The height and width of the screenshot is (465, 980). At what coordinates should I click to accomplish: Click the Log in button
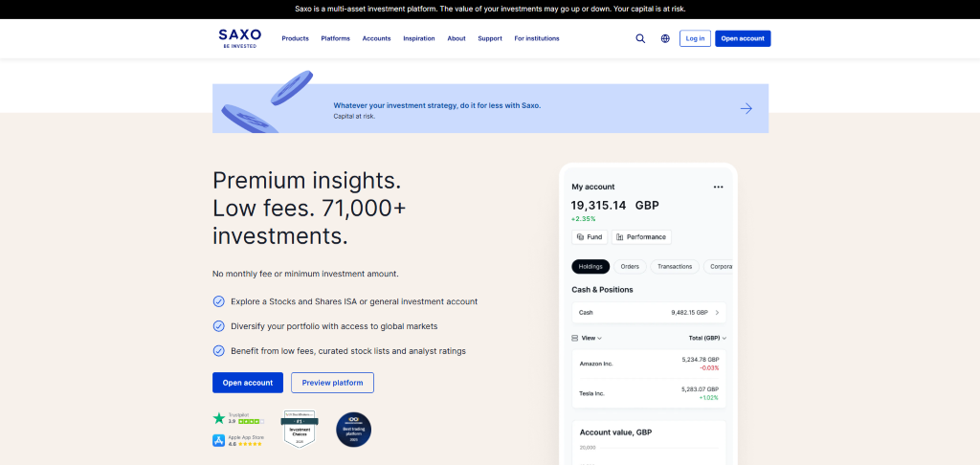tap(695, 38)
